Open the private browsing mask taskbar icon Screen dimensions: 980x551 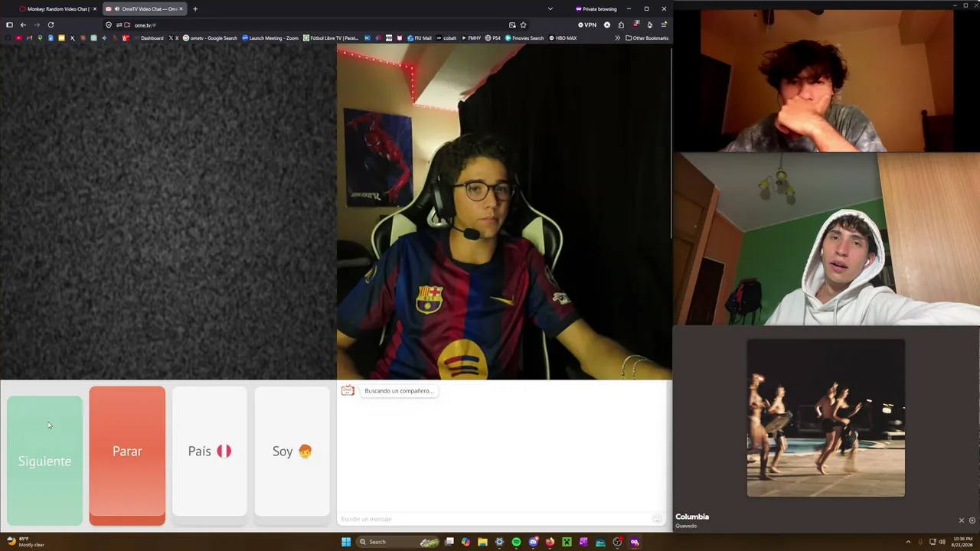(x=634, y=542)
